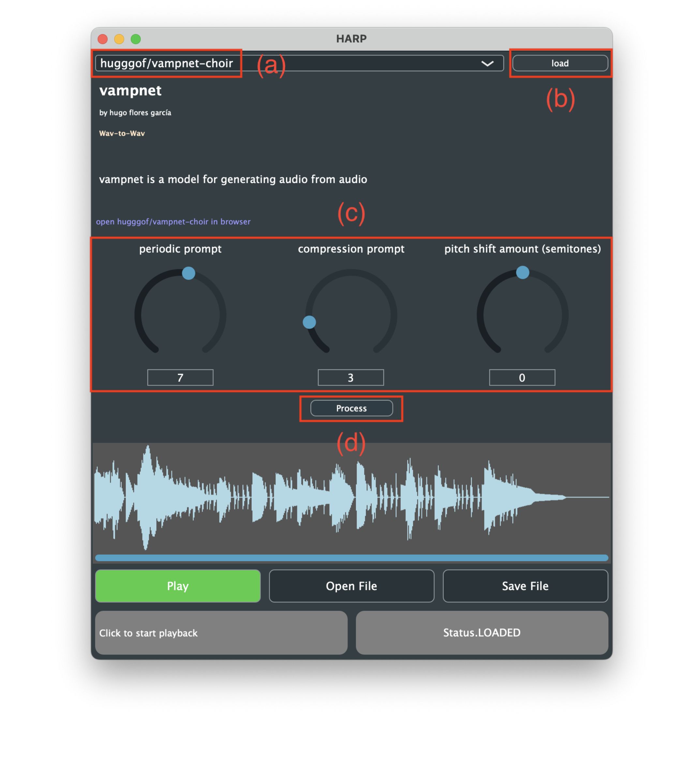Click the yellow minimize window button
This screenshot has height=758, width=700.
[x=119, y=39]
